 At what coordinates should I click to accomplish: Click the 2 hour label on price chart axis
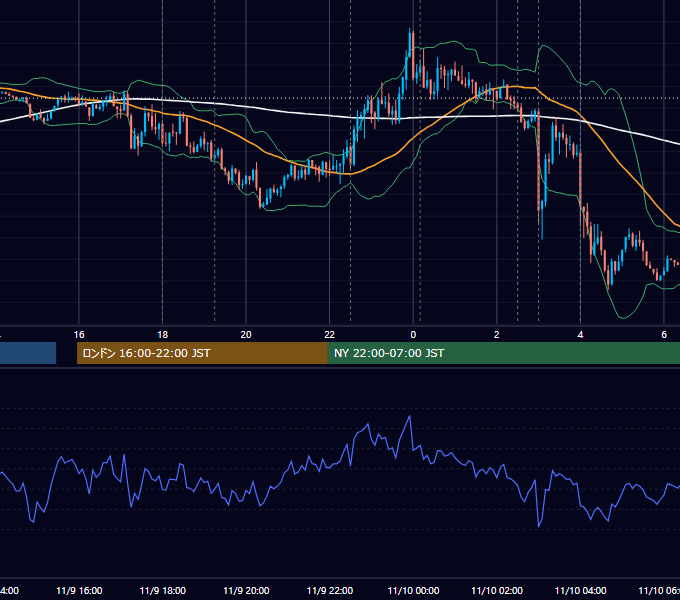point(497,335)
